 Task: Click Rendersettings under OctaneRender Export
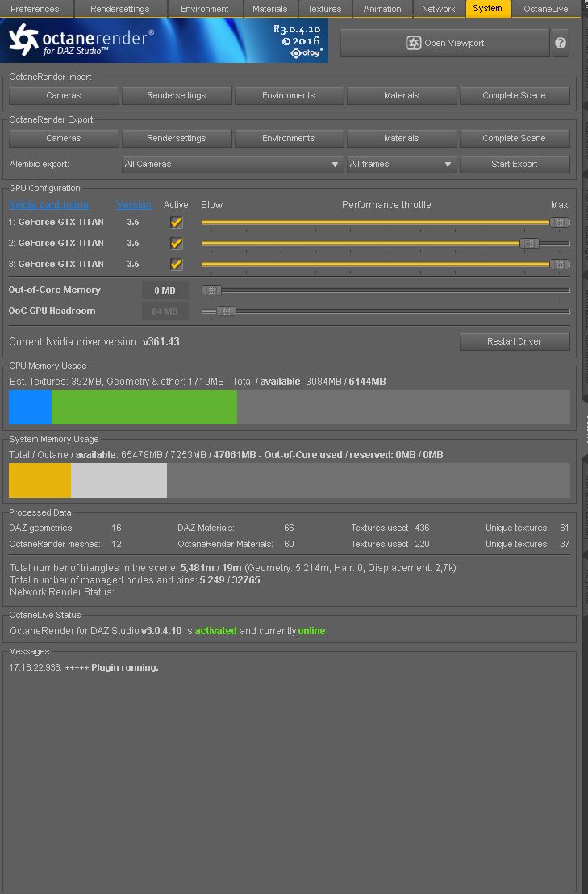pyautogui.click(x=177, y=138)
